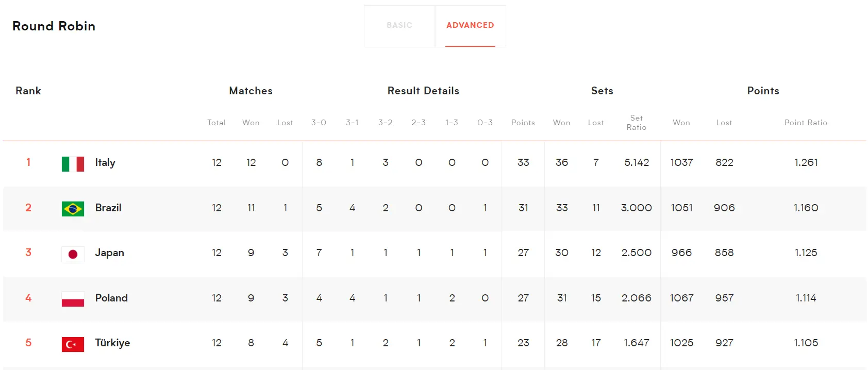This screenshot has width=868, height=370.
Task: Switch to the Basic tab
Action: [x=399, y=26]
